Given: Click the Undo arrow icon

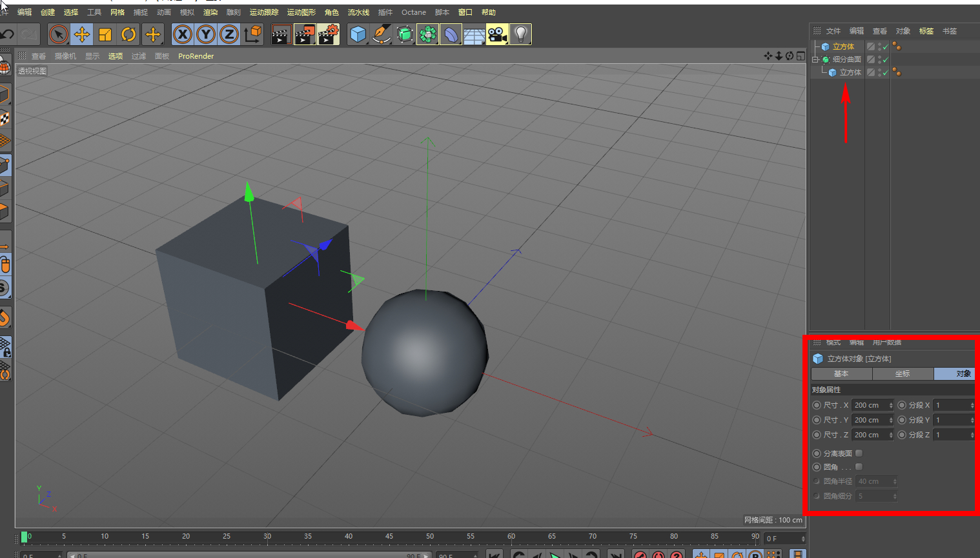Looking at the screenshot, I should click(x=7, y=34).
